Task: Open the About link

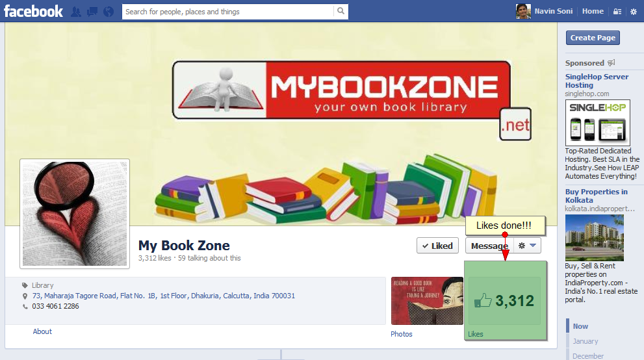Action: (x=42, y=331)
